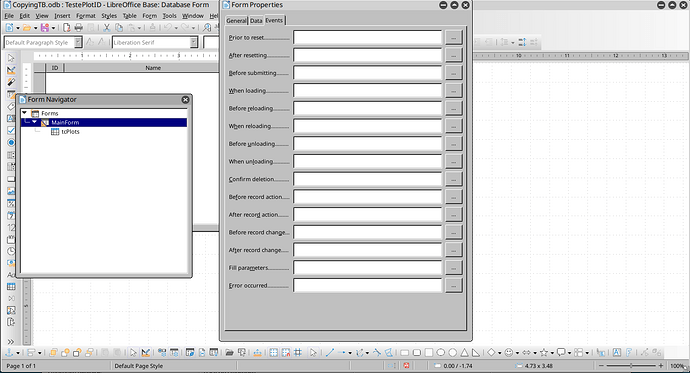Open dropdown arrow next to Anchor icon
This screenshot has width=690, height=373.
point(18,353)
